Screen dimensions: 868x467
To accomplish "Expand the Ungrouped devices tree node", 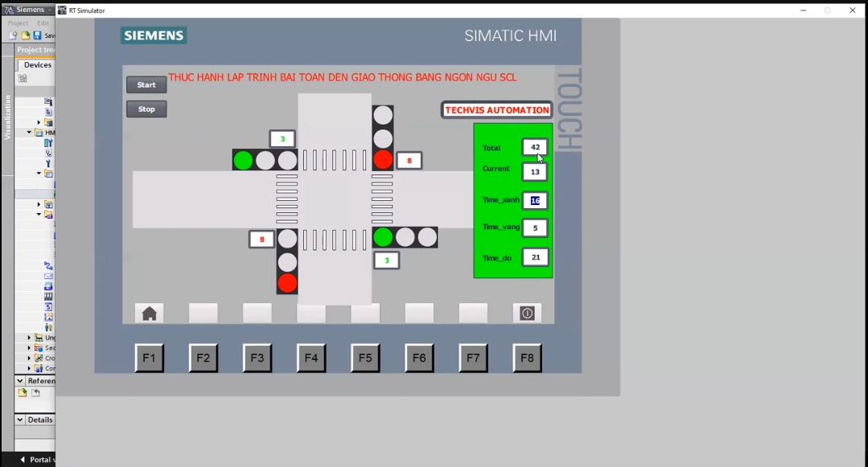I will pos(29,338).
